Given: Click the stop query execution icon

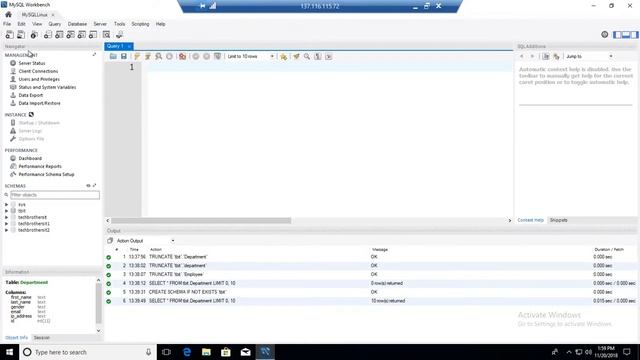Looking at the screenshot, I should pyautogui.click(x=169, y=56).
